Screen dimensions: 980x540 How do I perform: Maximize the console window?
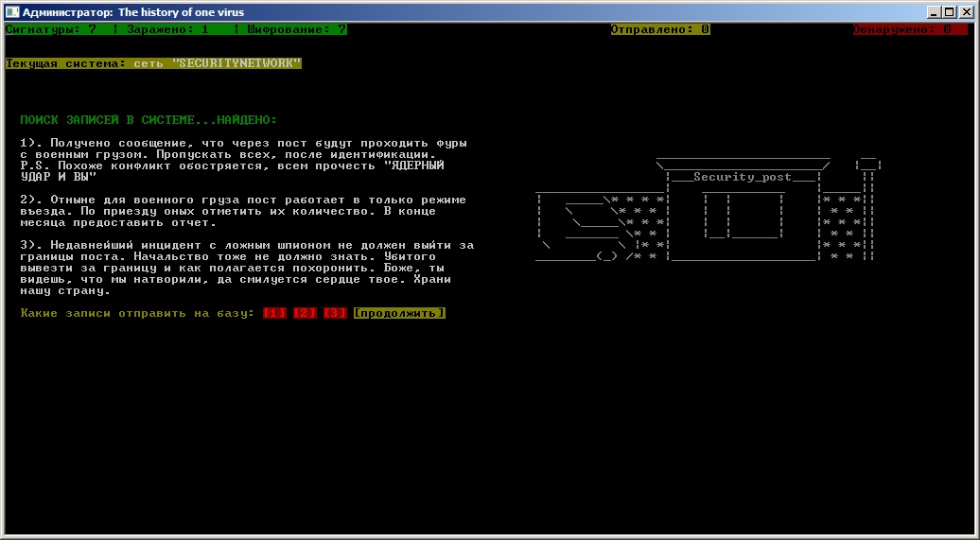point(949,12)
